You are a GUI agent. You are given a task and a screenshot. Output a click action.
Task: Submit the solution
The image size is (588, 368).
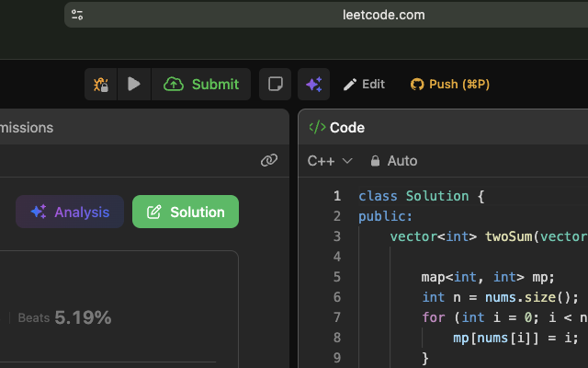(x=201, y=84)
